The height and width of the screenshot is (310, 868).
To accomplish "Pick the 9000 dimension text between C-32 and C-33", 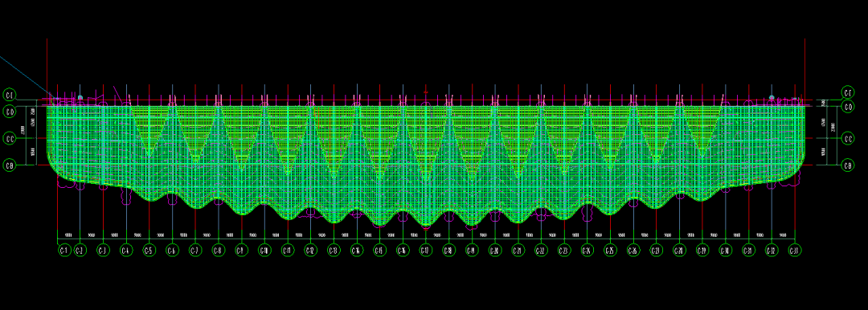I will click(783, 235).
